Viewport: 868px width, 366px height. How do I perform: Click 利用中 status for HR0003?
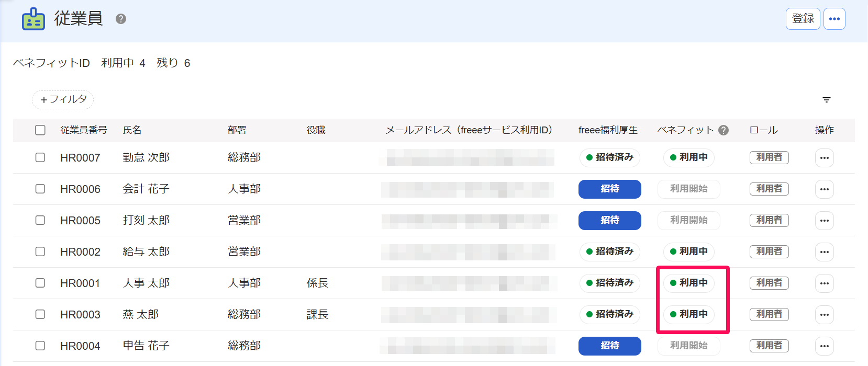[689, 314]
